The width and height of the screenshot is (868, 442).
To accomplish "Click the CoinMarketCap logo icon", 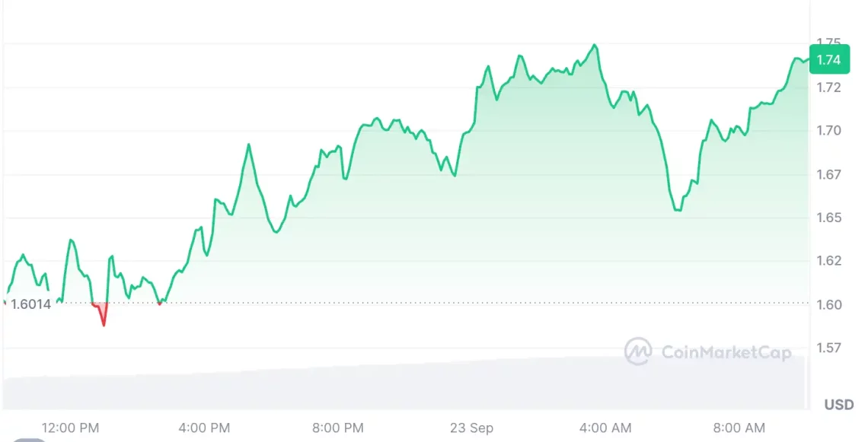I will [x=638, y=351].
